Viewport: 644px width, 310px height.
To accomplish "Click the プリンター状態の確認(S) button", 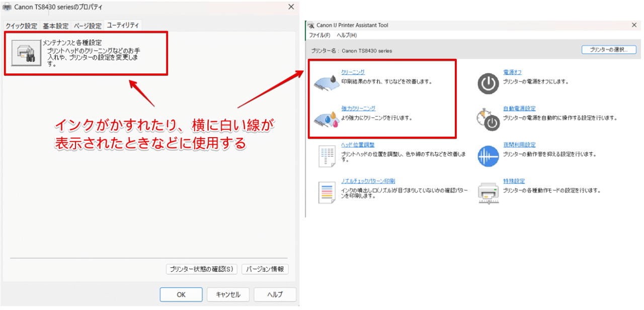I will pos(201,269).
